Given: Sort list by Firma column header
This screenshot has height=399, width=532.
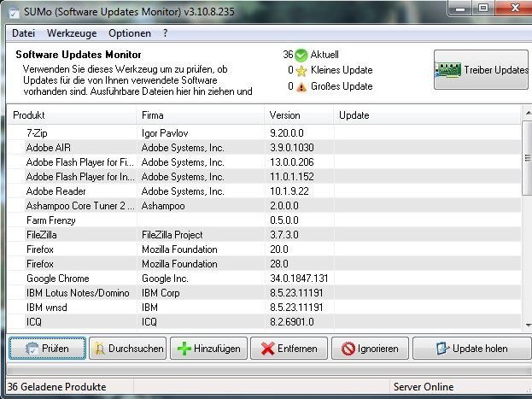Looking at the screenshot, I should coord(200,115).
